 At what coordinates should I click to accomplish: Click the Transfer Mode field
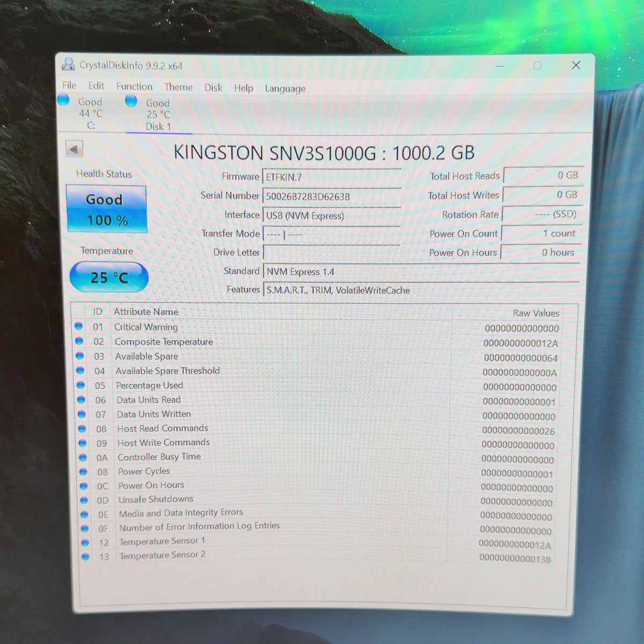[x=332, y=235]
